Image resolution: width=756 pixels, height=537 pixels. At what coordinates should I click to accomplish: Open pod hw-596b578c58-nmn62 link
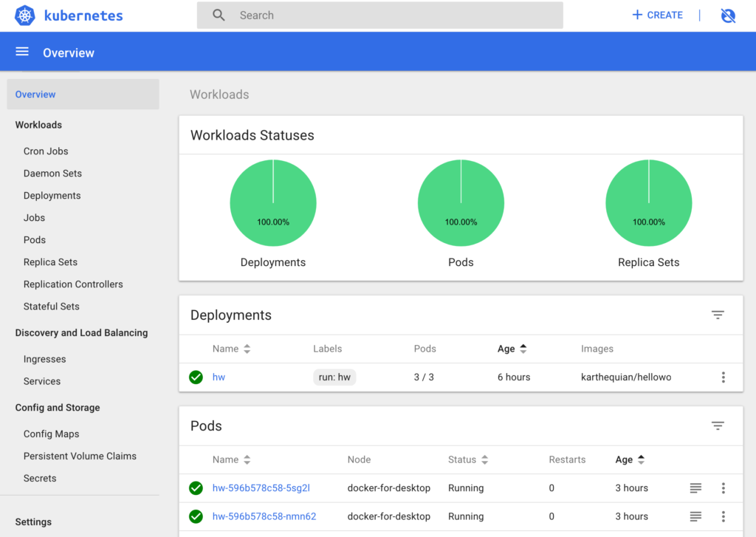[x=264, y=517]
